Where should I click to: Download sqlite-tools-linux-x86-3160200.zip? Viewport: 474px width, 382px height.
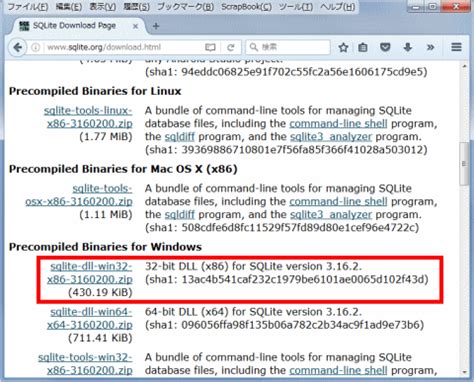(x=89, y=117)
